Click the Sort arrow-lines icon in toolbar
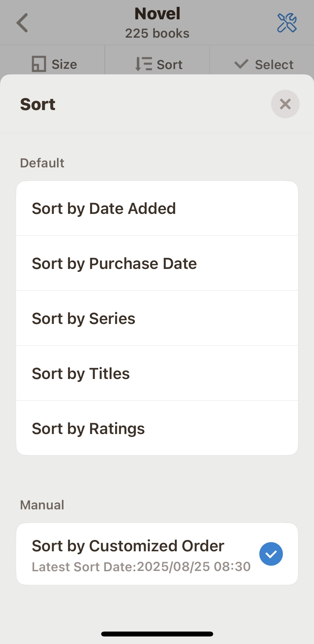The width and height of the screenshot is (314, 644). click(x=143, y=64)
